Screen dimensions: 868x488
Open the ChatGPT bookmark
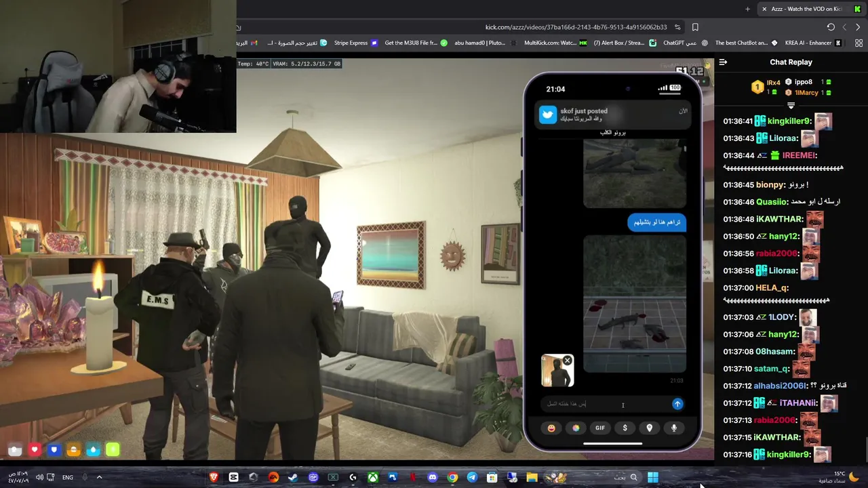pos(686,43)
